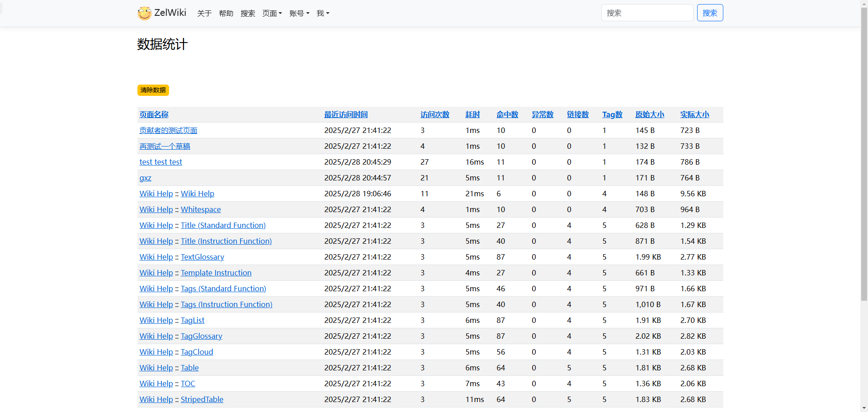Sort table by 页面名称 column

(154, 115)
